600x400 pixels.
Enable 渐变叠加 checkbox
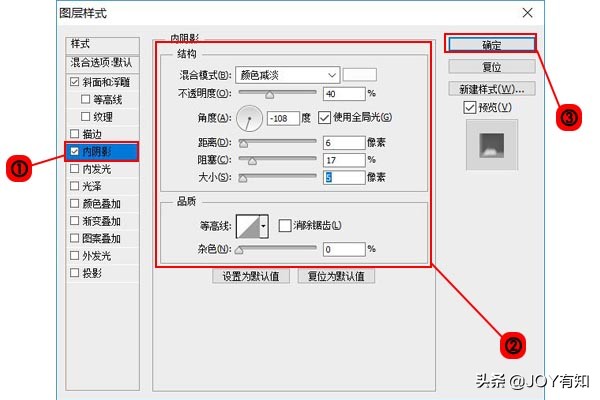75,221
